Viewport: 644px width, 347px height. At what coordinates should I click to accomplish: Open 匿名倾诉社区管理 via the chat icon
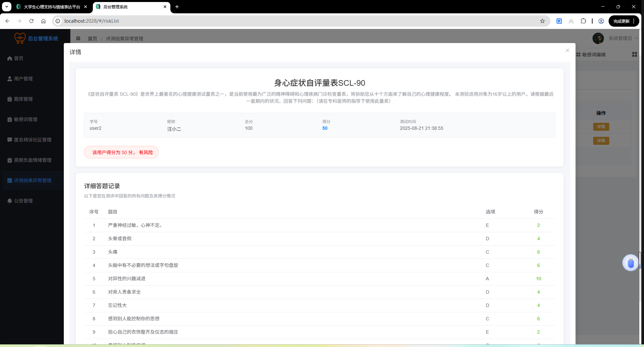click(32, 139)
